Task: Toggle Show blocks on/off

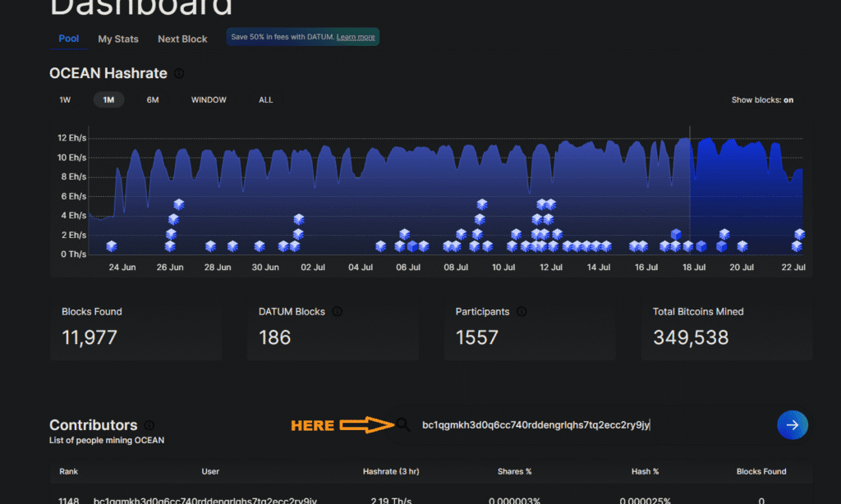Action: coord(762,99)
